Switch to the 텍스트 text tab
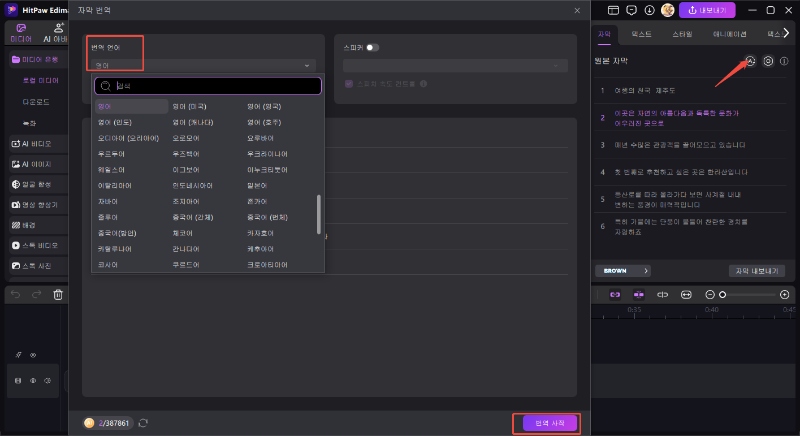The image size is (800, 436). point(641,34)
